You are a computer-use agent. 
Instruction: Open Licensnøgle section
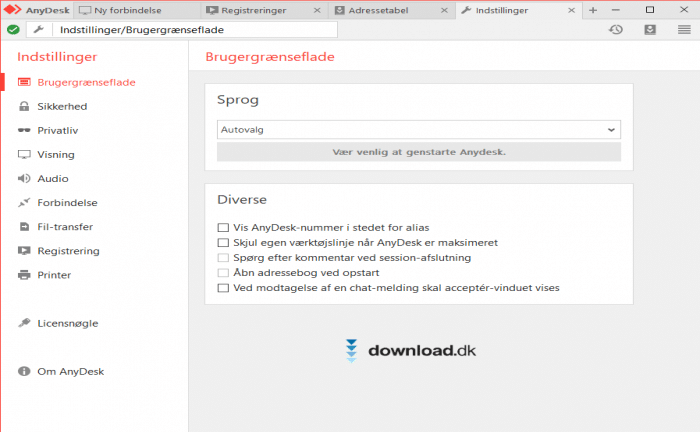pyautogui.click(x=68, y=323)
